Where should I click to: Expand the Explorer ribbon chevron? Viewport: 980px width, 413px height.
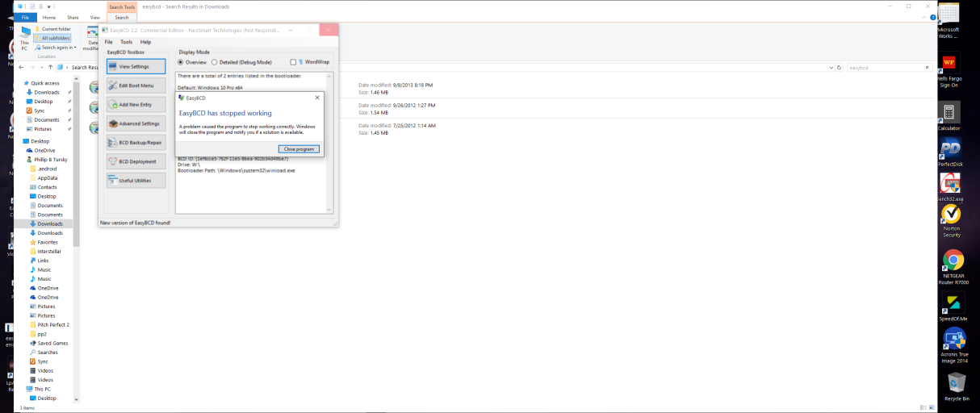pyautogui.click(x=924, y=17)
